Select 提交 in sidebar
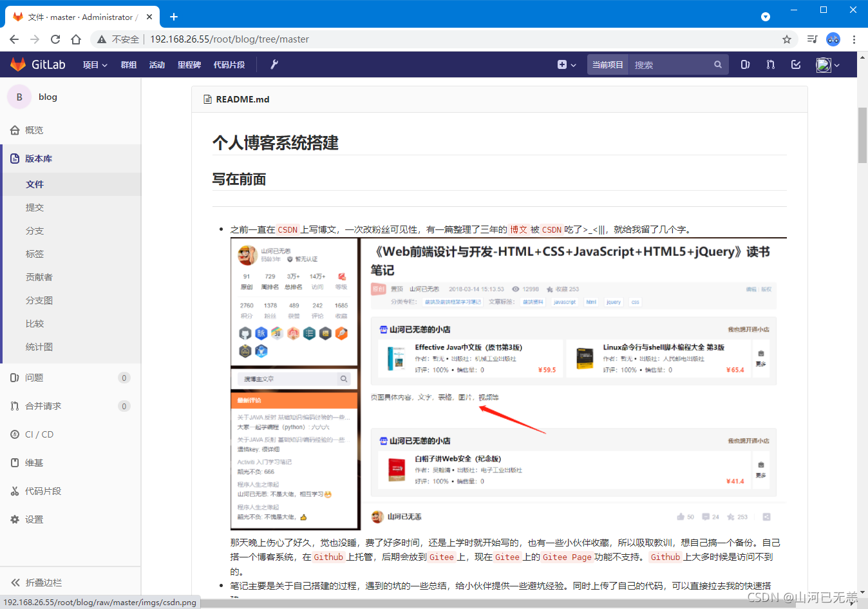This screenshot has height=609, width=868. coord(70,208)
